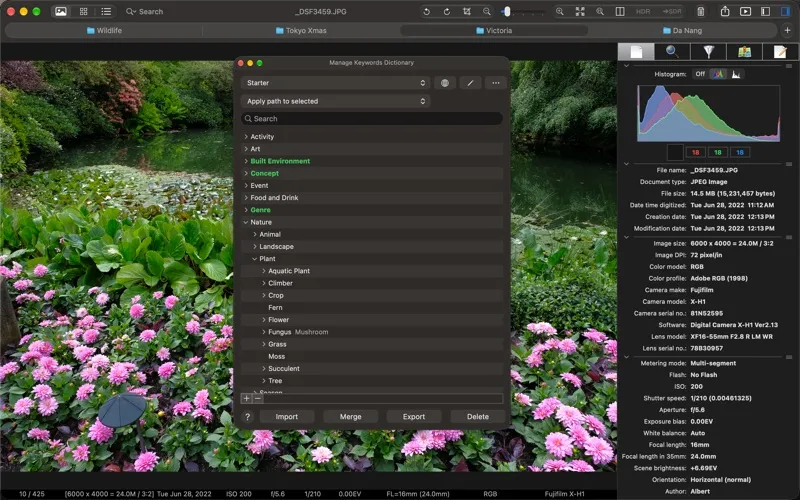Start slideshow playback

pos(745,11)
